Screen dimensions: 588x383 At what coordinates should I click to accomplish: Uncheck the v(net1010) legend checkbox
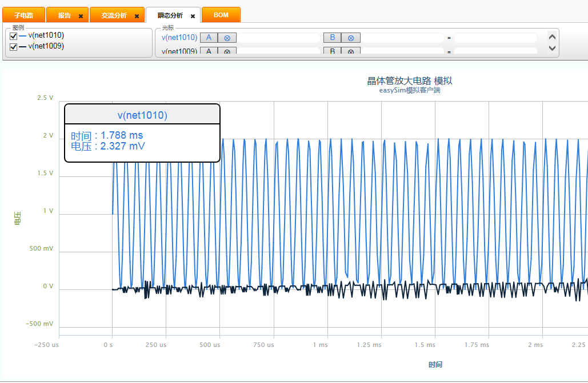pyautogui.click(x=14, y=36)
